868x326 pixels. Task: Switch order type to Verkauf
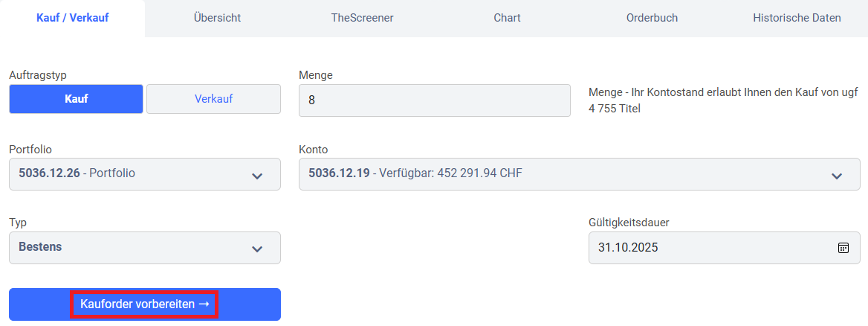tap(213, 98)
